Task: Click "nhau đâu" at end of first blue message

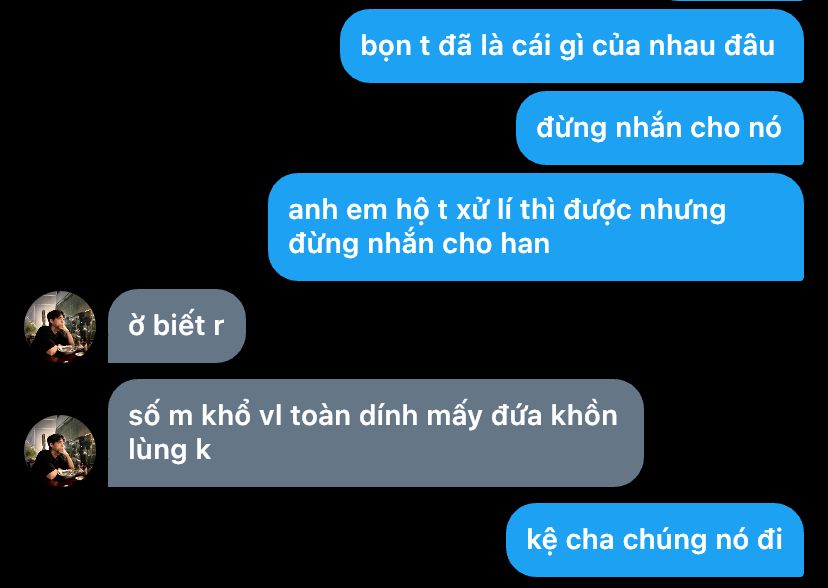Action: [x=712, y=45]
